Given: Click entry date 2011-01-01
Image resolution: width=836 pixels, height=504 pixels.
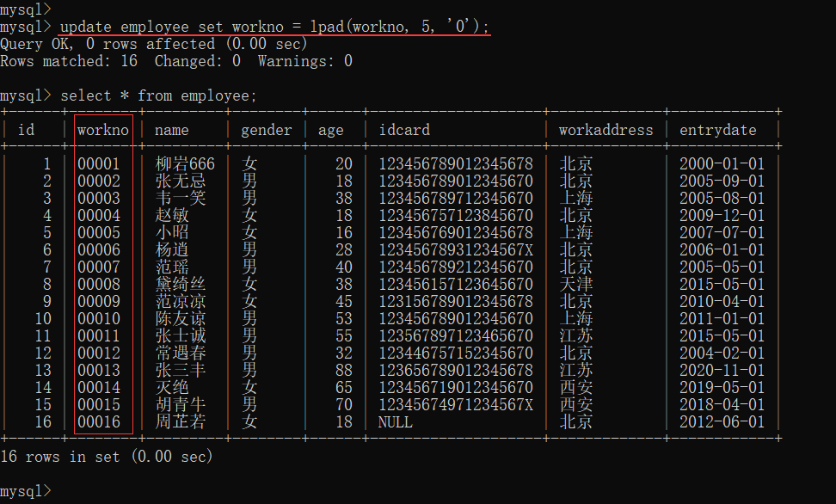Looking at the screenshot, I should [722, 318].
